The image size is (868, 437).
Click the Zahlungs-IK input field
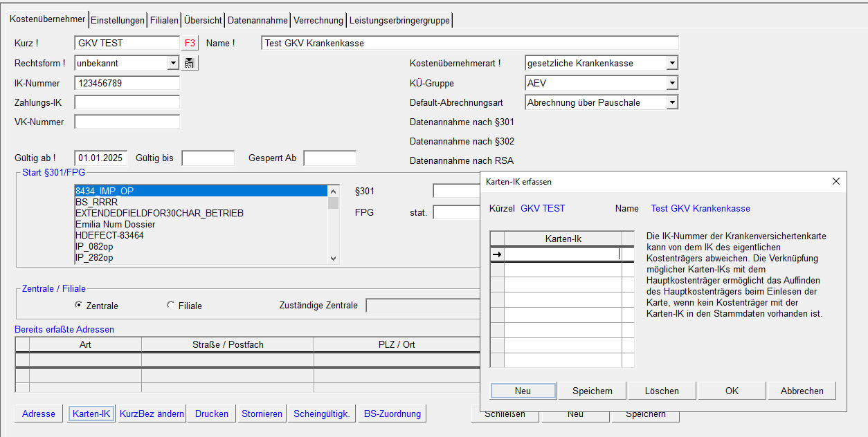coord(127,102)
